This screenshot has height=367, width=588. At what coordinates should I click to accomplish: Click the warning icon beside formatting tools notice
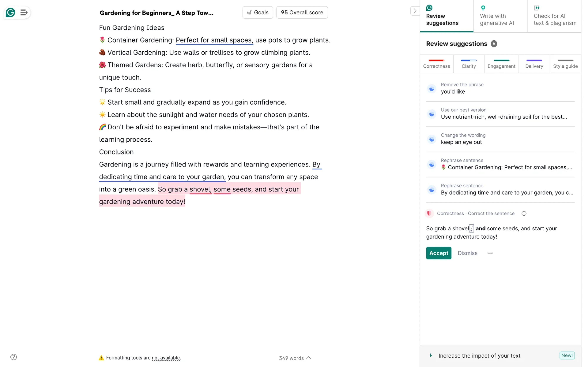(x=101, y=358)
